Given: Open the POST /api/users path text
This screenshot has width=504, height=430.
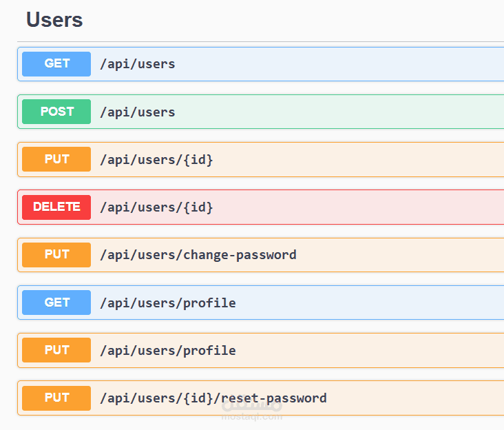Looking at the screenshot, I should [x=138, y=112].
